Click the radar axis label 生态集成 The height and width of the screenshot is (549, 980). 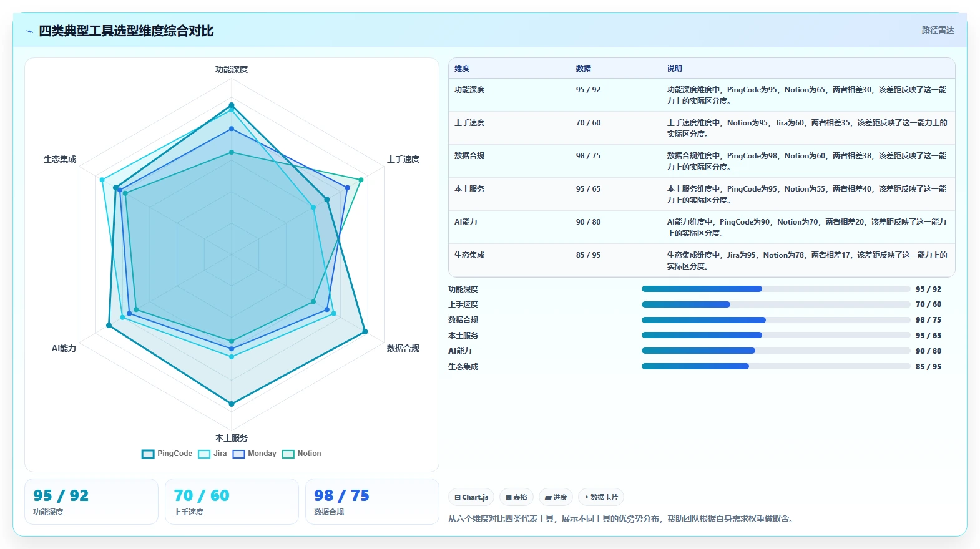coord(60,159)
